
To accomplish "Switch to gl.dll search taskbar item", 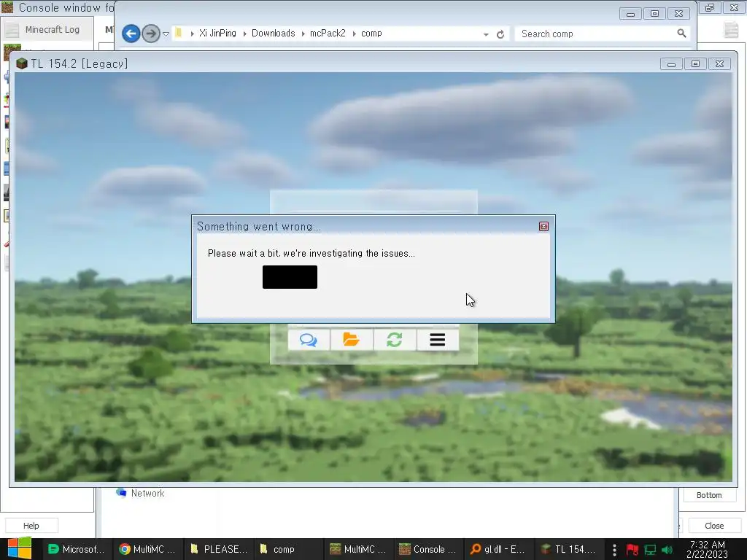I will 498,549.
